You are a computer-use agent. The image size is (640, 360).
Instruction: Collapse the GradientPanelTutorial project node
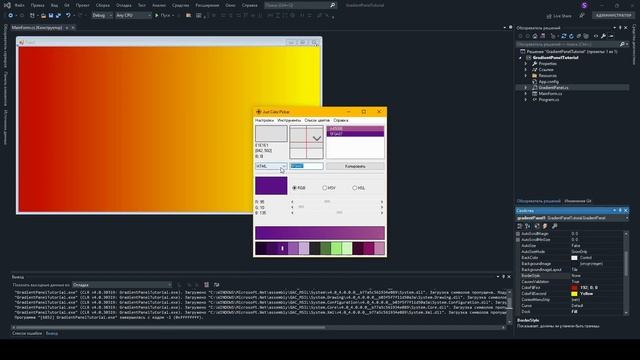click(520, 58)
